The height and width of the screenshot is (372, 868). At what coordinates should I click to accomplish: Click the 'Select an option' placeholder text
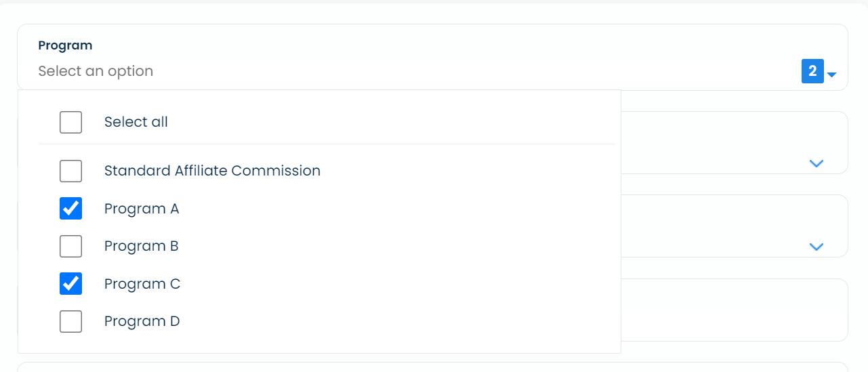coord(96,71)
